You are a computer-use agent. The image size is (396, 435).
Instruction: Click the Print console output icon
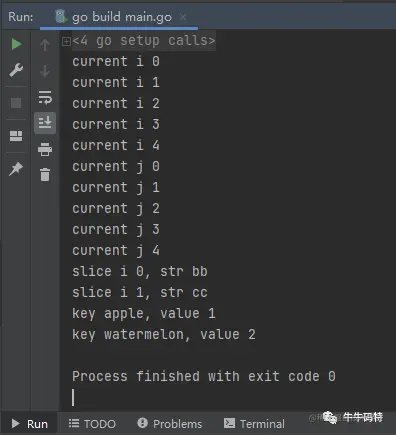point(45,149)
